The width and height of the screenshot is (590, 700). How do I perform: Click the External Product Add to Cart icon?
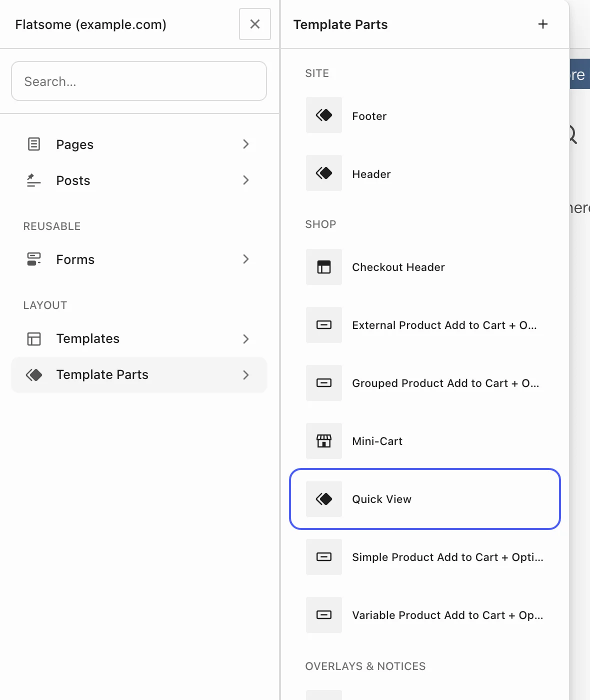pos(324,325)
